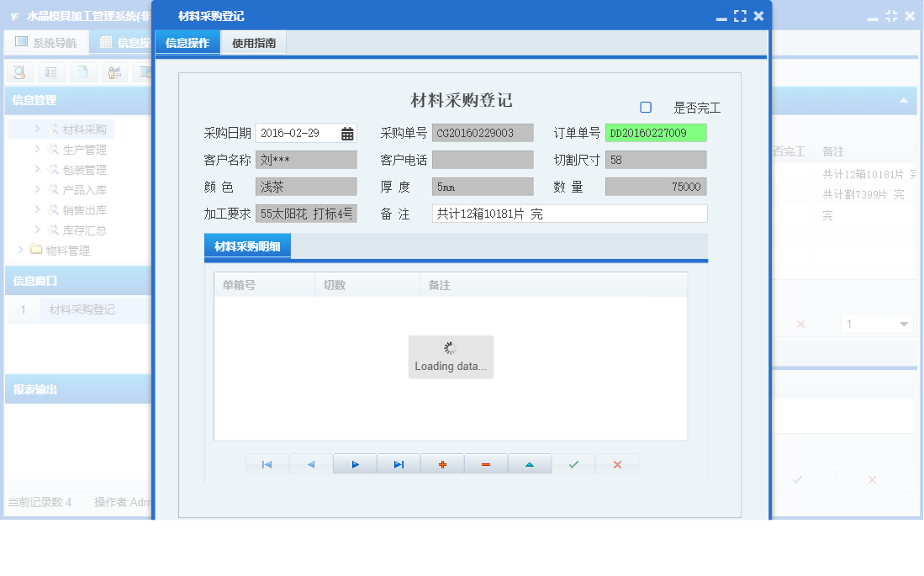Click the 材料采购明细 detail tab

247,245
